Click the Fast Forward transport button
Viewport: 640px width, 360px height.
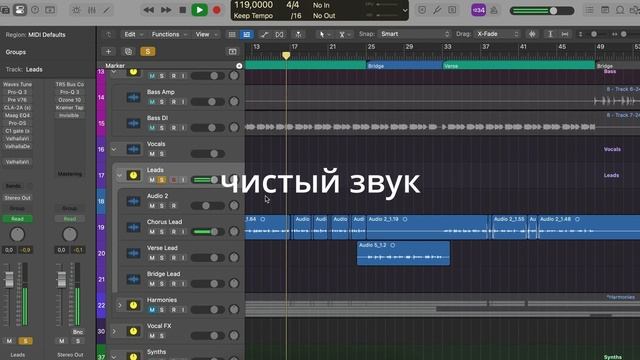(x=166, y=10)
